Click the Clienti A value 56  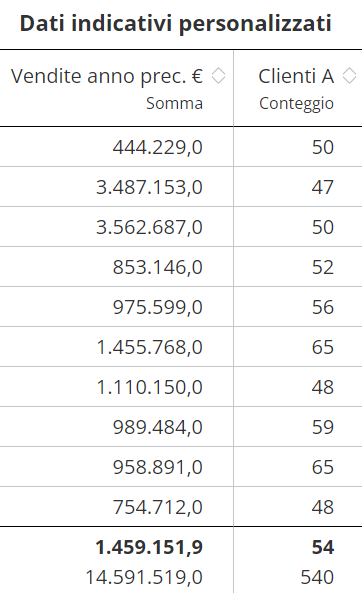pyautogui.click(x=323, y=307)
